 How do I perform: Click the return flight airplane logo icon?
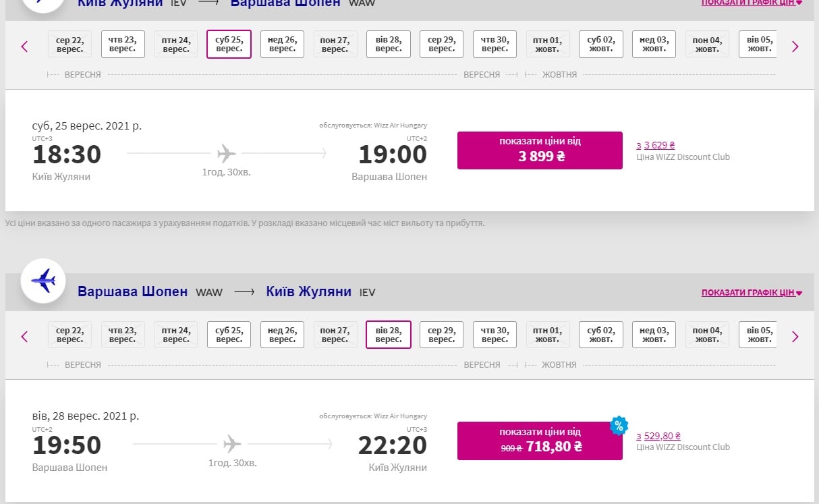pyautogui.click(x=43, y=280)
